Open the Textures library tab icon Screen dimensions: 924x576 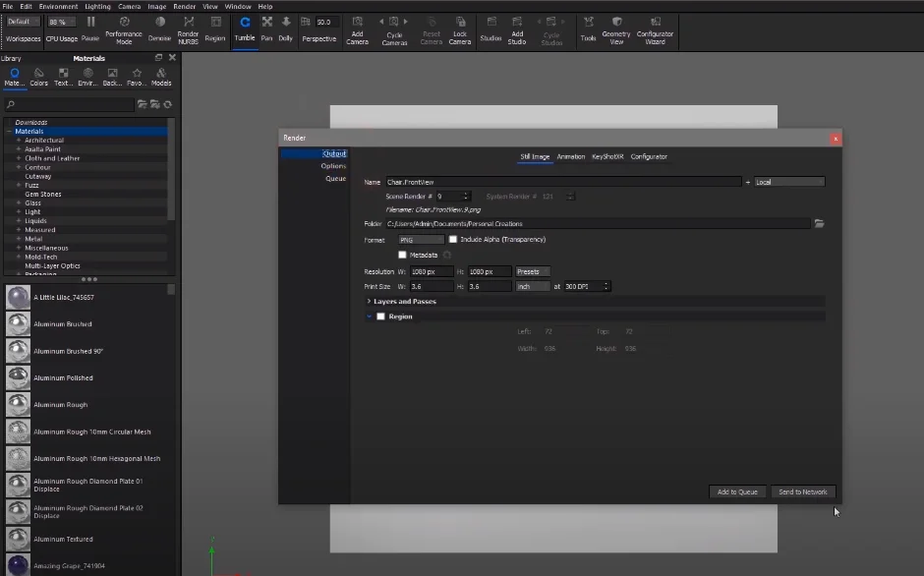pos(64,73)
